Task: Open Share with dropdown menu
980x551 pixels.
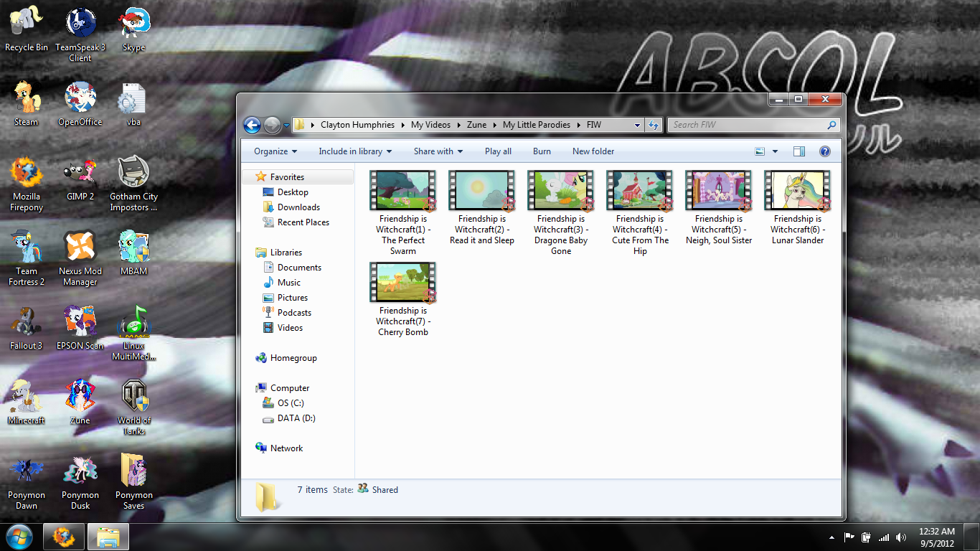Action: point(438,151)
